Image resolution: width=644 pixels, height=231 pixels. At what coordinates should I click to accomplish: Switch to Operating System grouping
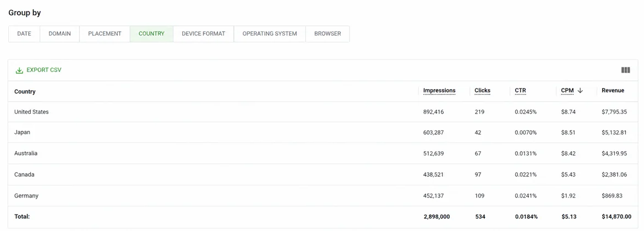(x=270, y=34)
